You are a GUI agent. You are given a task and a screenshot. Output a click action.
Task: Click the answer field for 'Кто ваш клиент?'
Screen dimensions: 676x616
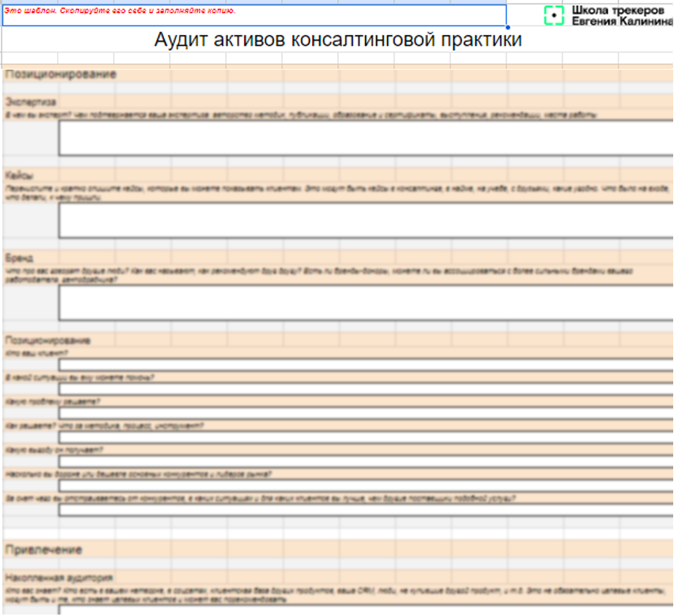pyautogui.click(x=366, y=365)
